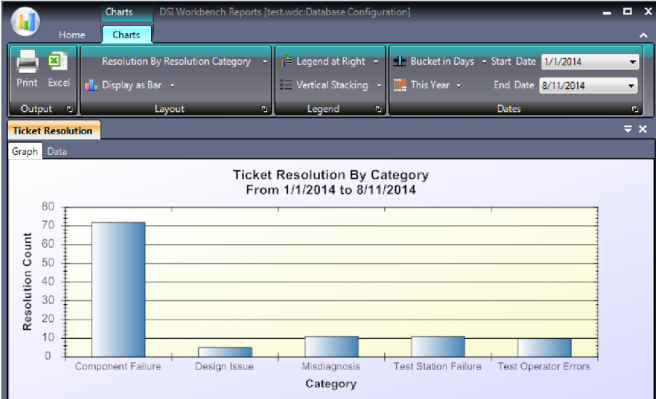Expand Legend at Right dropdown arrow
The width and height of the screenshot is (656, 399).
pyautogui.click(x=376, y=62)
